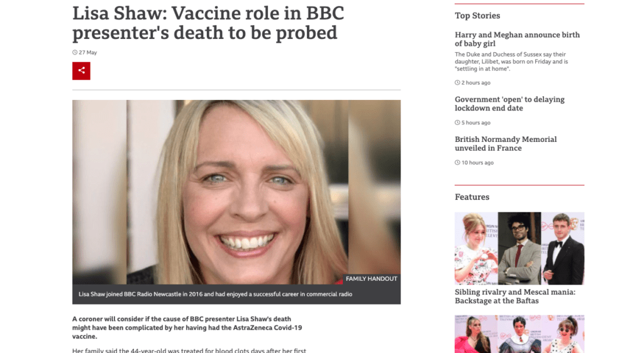Click the article headline about Lisa Shaw
This screenshot has width=644, height=353.
[208, 23]
